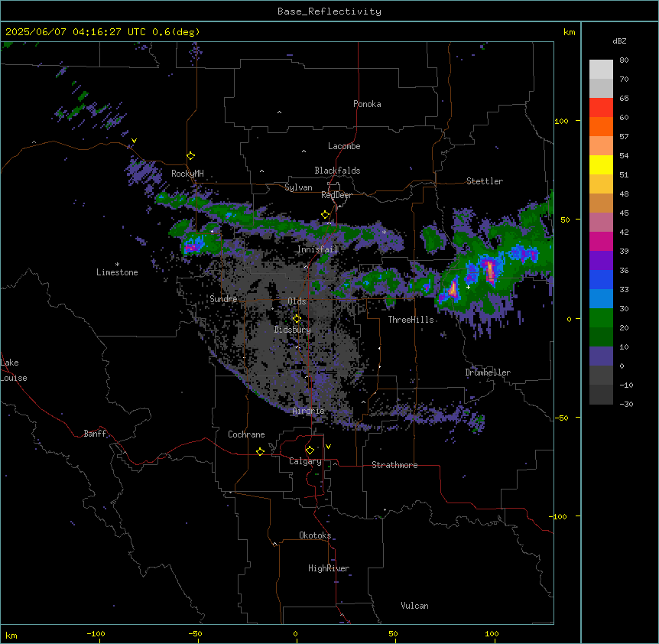Click the -50 tick on the right axis
The height and width of the screenshot is (644, 659).
[x=561, y=418]
